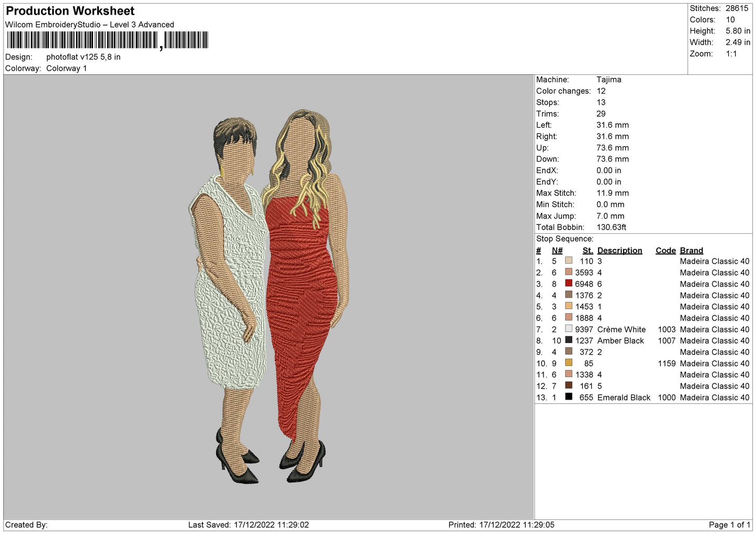Viewport: 756px width, 534px height.
Task: Click the red color swatch in stop 3
Action: [569, 283]
